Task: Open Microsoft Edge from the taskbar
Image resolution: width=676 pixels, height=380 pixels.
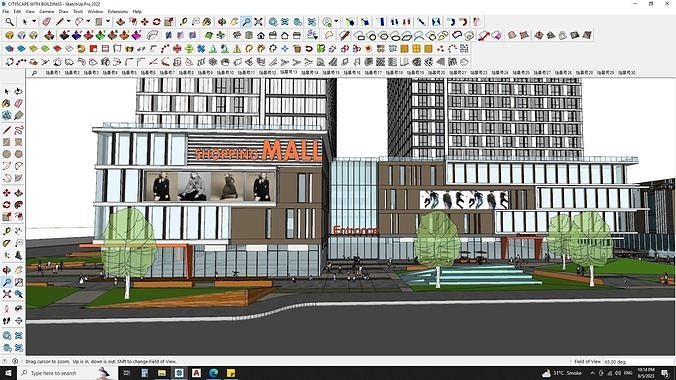Action: tap(213, 373)
